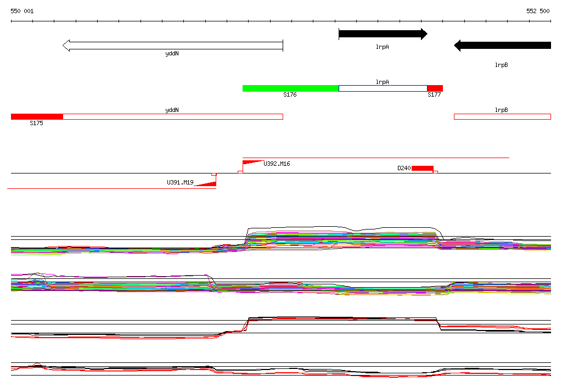This screenshot has height=392, width=562.
Task: Click the D240 label
Action: tap(404, 168)
